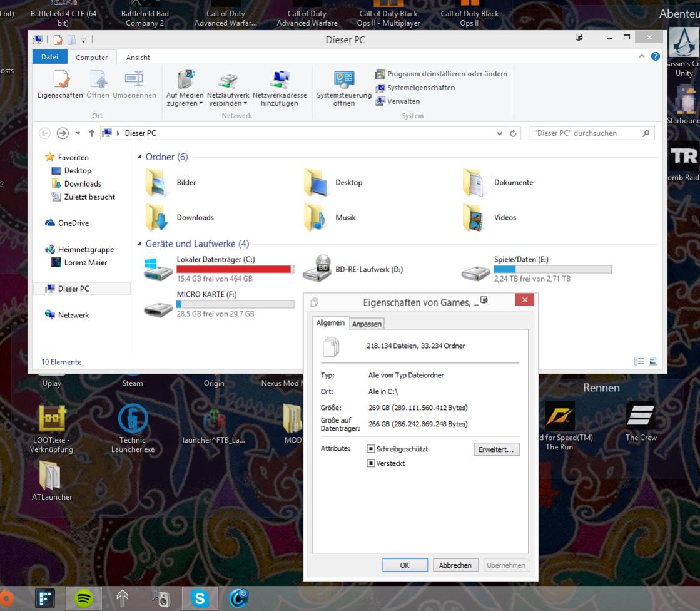Open Systemeigenschaften in the ribbon
The image size is (700, 611).
415,88
